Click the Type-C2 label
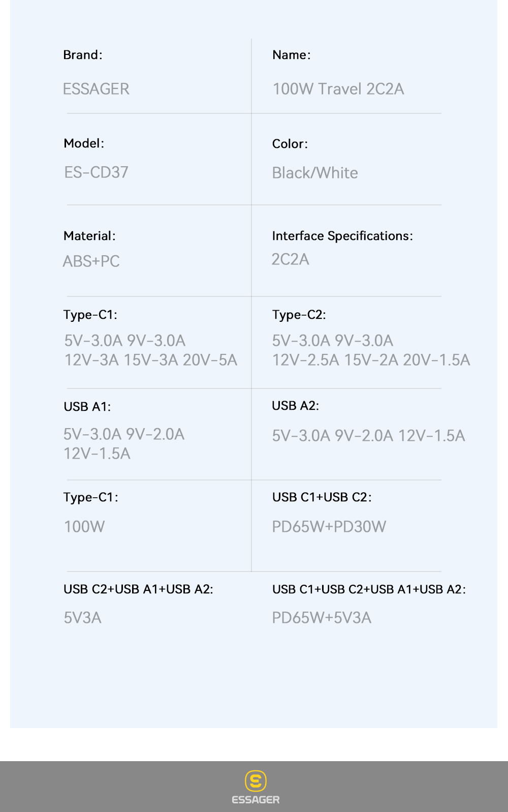Viewport: 508px width, 812px height. pos(299,315)
